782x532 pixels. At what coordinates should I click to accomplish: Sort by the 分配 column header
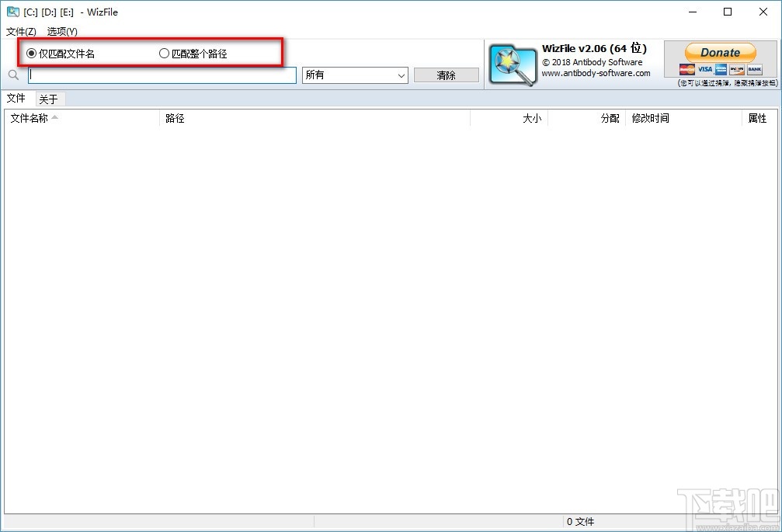tap(587, 118)
